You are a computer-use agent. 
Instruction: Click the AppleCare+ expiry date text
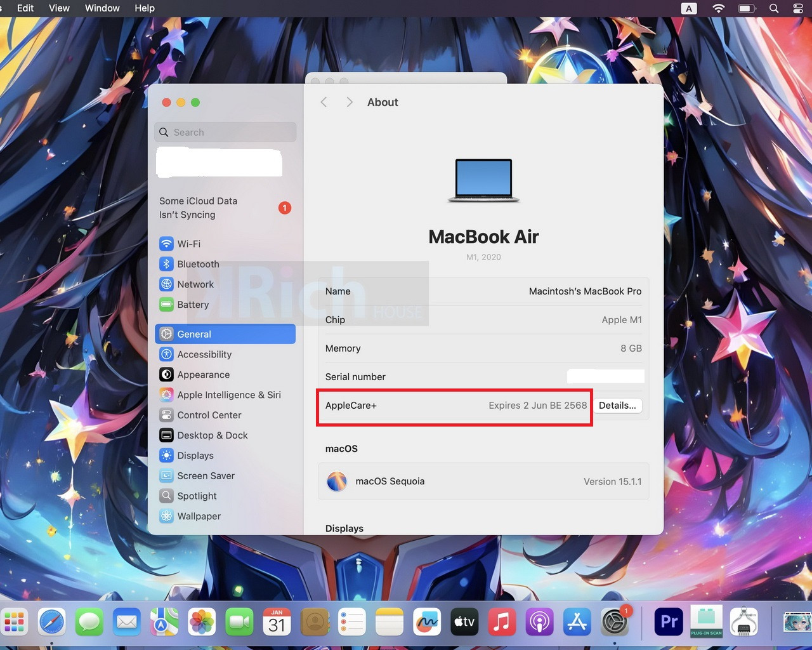tap(537, 406)
